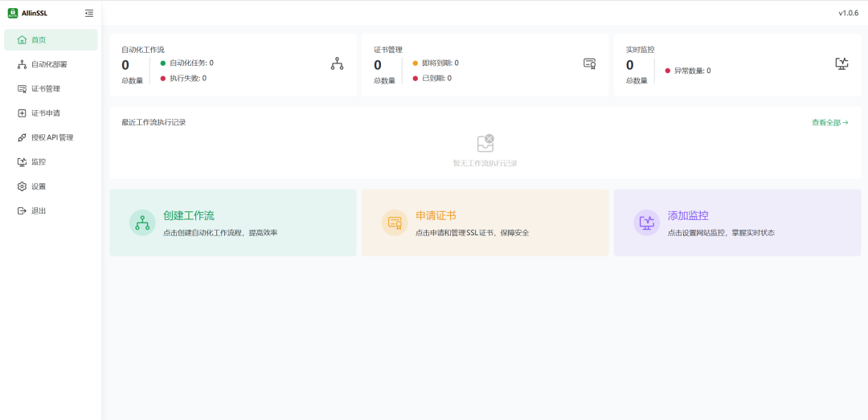Click the green round icon in 创建工作流 tile
Viewport: 868px width, 420px height.
point(142,222)
